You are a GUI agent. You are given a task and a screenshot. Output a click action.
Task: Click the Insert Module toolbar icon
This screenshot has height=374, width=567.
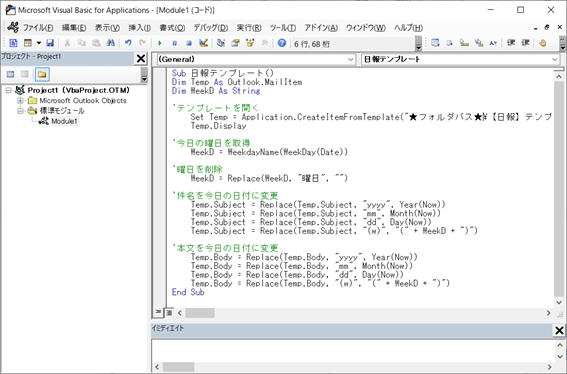28,43
